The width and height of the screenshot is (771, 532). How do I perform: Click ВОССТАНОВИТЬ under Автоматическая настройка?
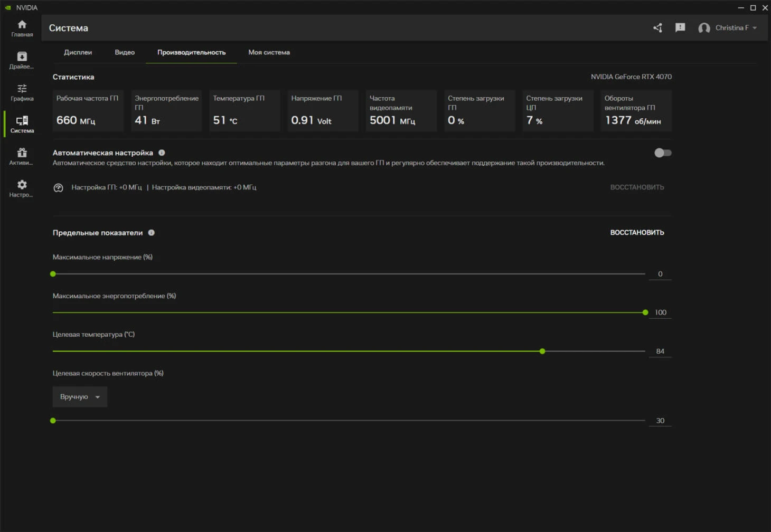(637, 187)
